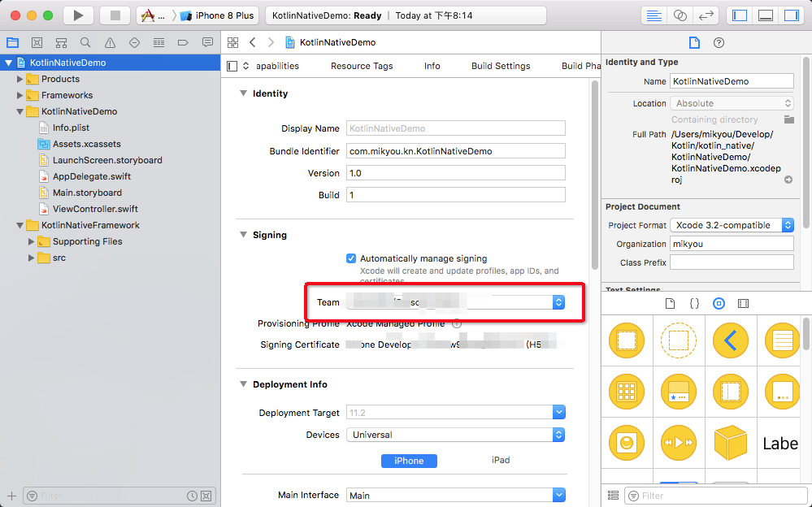812x507 pixels.
Task: Filter files by source control status
Action: pos(206,496)
